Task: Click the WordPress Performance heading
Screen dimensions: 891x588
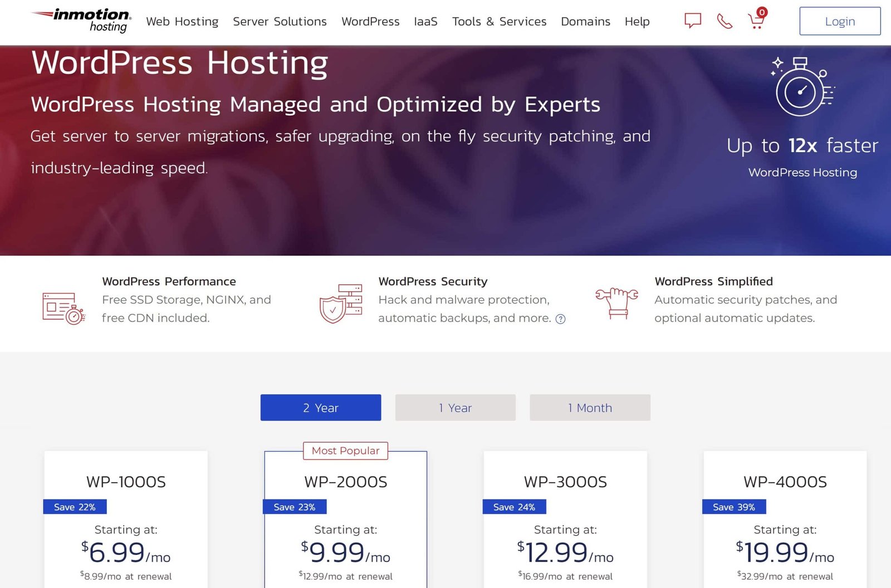Action: coord(169,281)
